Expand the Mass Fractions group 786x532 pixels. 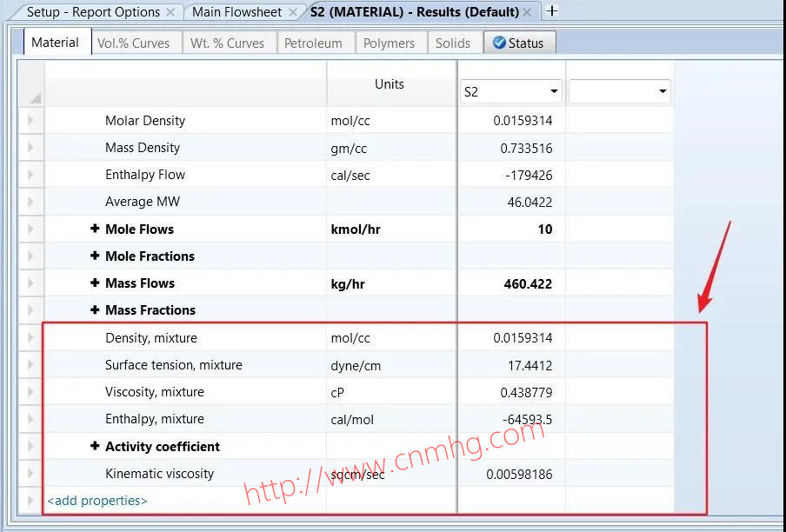pyautogui.click(x=95, y=310)
